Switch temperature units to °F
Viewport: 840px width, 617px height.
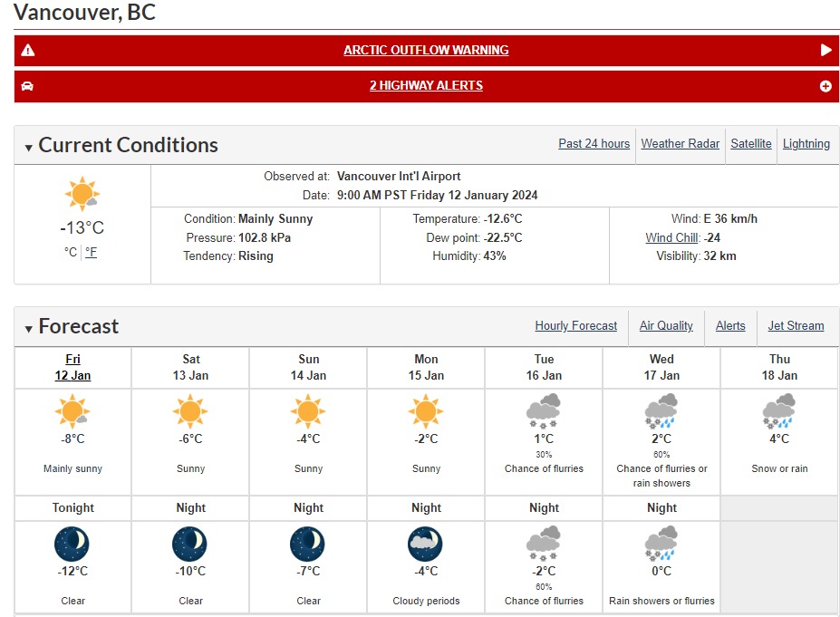tap(91, 253)
